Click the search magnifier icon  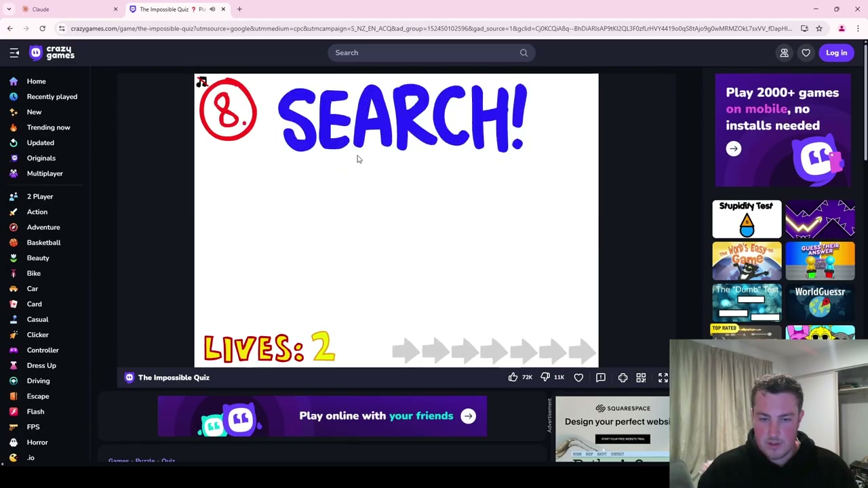point(524,53)
